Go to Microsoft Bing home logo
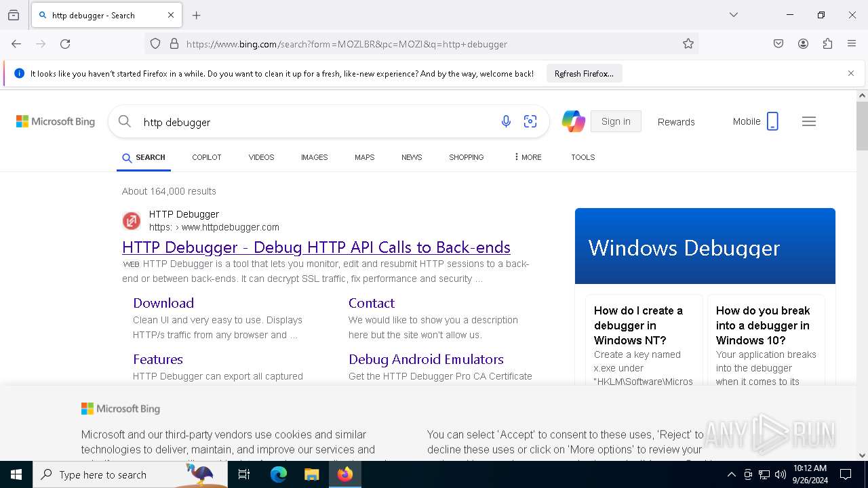868x488 pixels. [x=56, y=121]
